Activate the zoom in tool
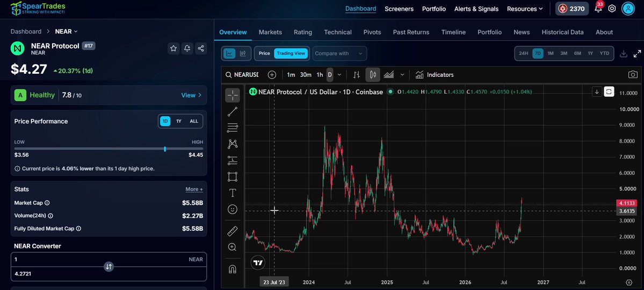Image resolution: width=644 pixels, height=290 pixels. [x=233, y=247]
